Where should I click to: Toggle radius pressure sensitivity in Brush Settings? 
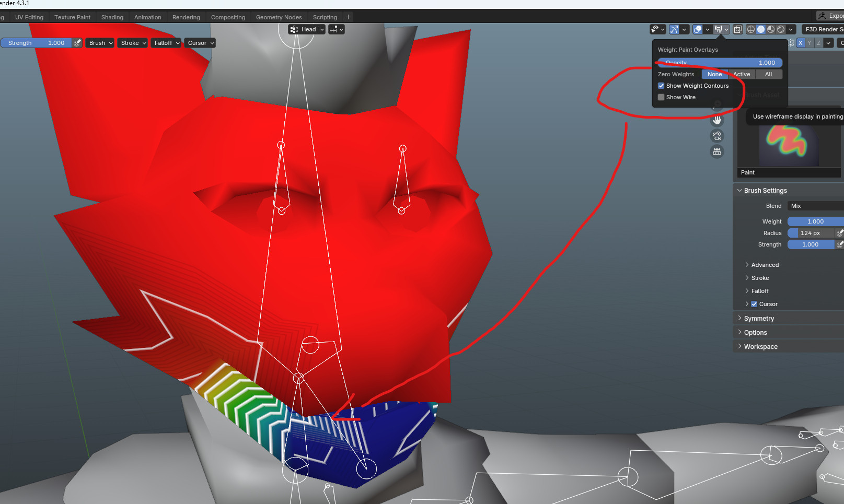coord(840,233)
